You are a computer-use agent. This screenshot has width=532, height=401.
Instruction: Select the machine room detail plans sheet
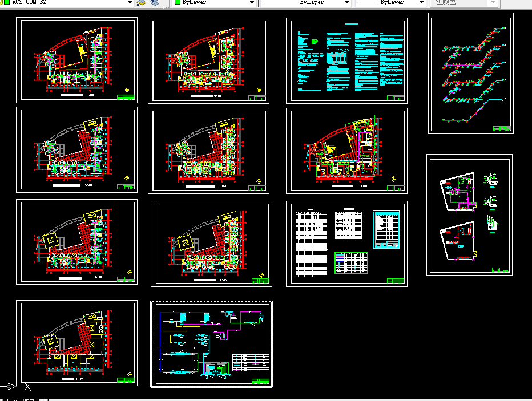coord(469,214)
